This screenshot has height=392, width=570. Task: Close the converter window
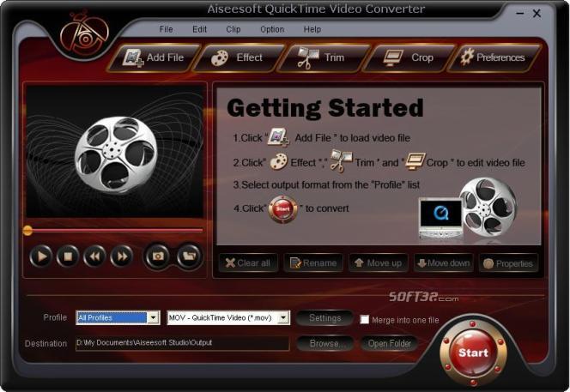[x=537, y=14]
